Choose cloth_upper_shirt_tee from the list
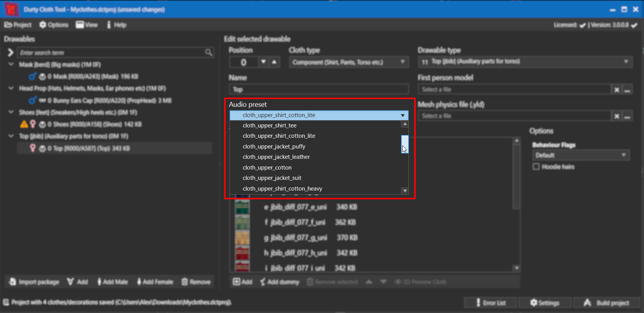Screen dimensions: 644x313 coord(270,126)
